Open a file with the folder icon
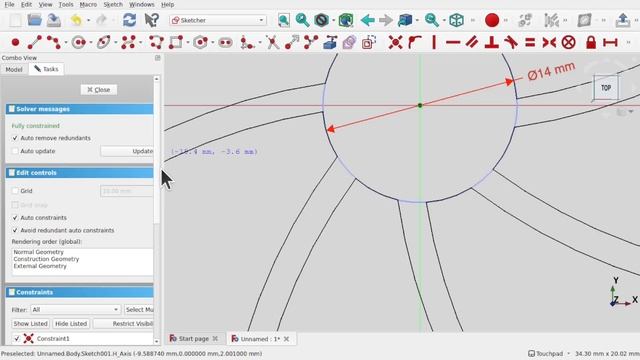 (35, 20)
